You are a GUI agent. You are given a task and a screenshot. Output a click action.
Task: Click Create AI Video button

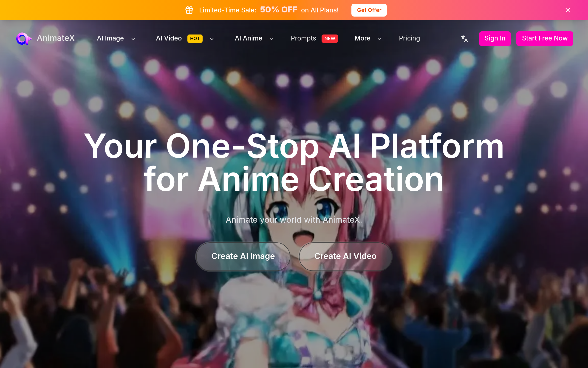click(x=345, y=256)
